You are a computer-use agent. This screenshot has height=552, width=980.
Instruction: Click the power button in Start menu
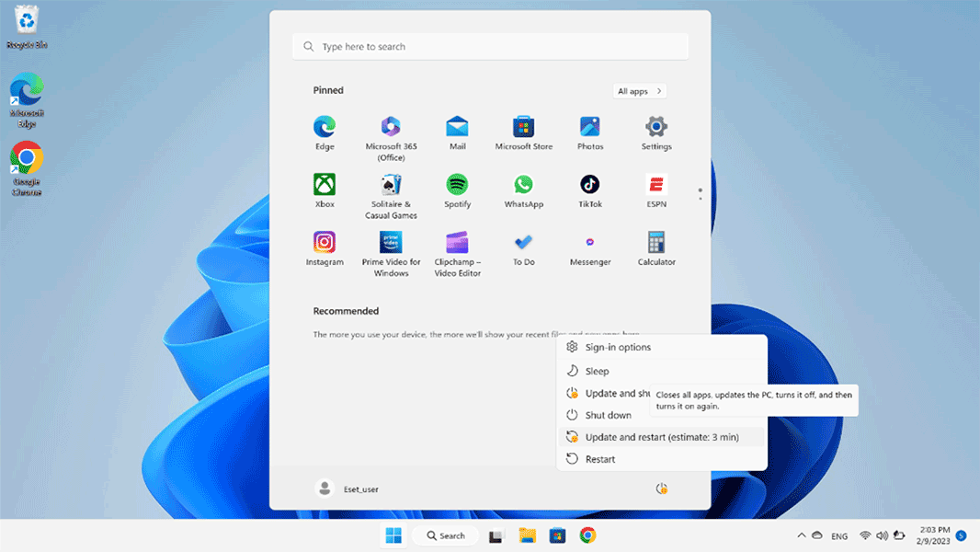pos(661,489)
